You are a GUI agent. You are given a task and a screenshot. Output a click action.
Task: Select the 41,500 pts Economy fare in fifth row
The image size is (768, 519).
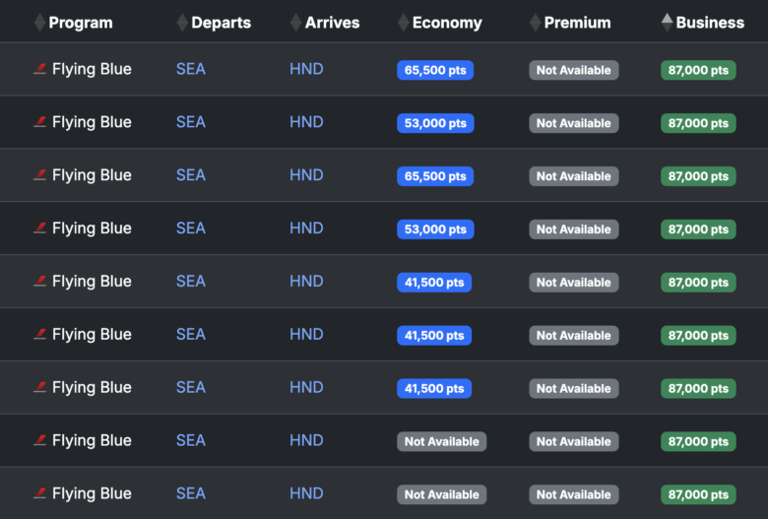[x=434, y=283]
